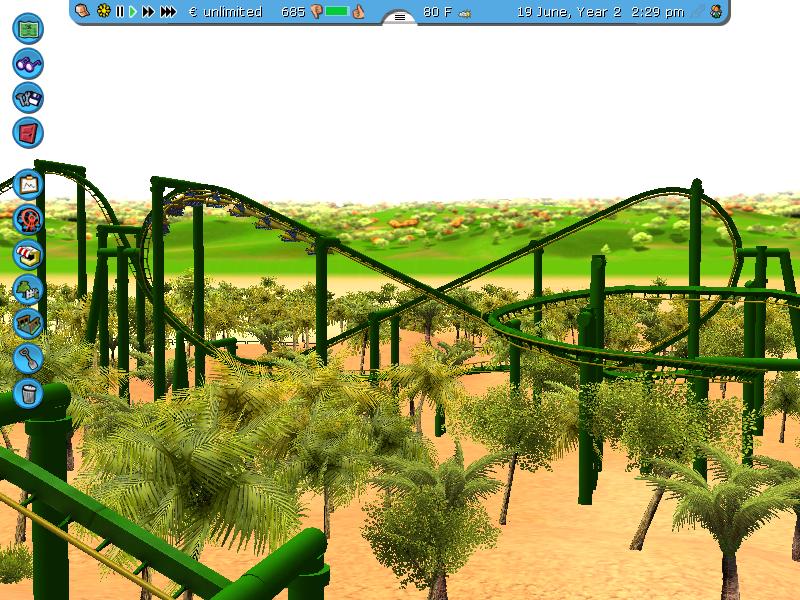800x600 pixels.
Task: Collapse the top status bar via center tab
Action: click(399, 17)
